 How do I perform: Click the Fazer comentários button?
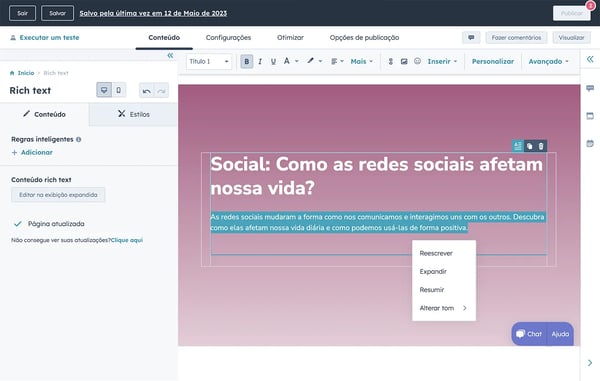[x=516, y=37]
